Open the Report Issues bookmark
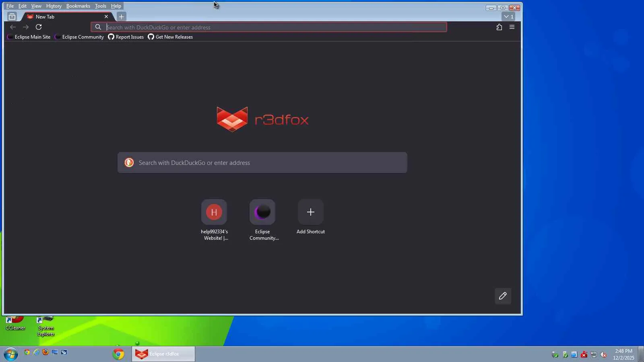This screenshot has width=644, height=362. (x=126, y=37)
